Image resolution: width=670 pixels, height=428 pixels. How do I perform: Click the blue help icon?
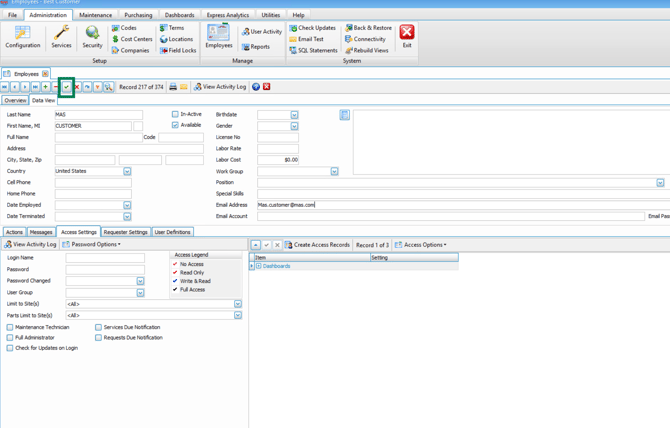tap(256, 87)
